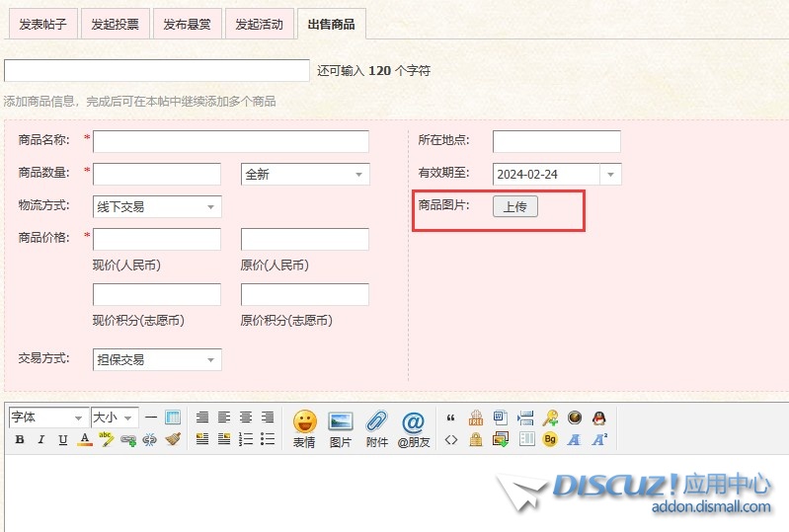Focus the post title input field
The image size is (789, 532).
point(156,70)
